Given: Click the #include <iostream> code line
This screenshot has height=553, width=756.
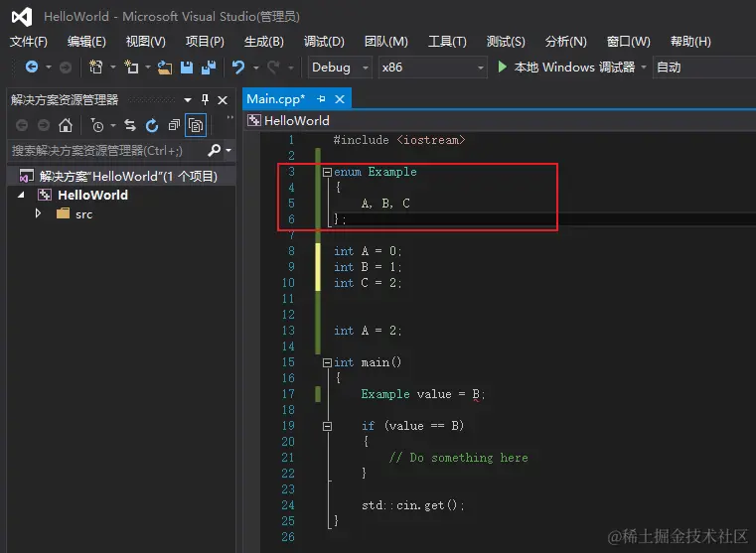Looking at the screenshot, I should (x=399, y=140).
